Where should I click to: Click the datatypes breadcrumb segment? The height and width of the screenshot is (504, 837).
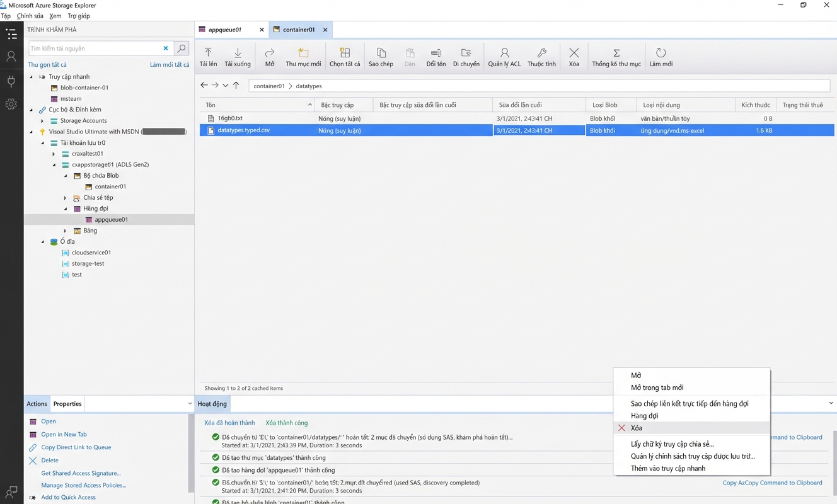click(x=309, y=86)
